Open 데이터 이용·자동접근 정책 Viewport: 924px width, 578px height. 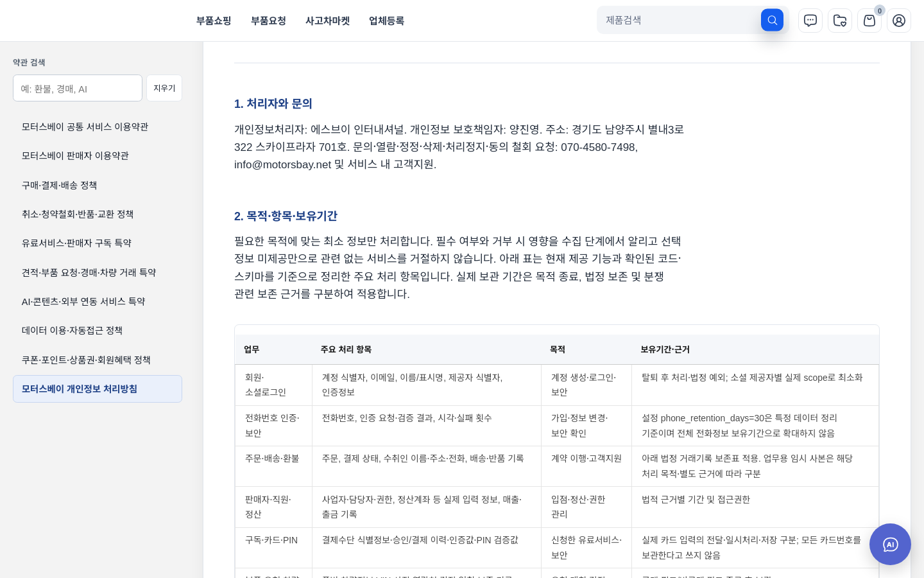98,330
